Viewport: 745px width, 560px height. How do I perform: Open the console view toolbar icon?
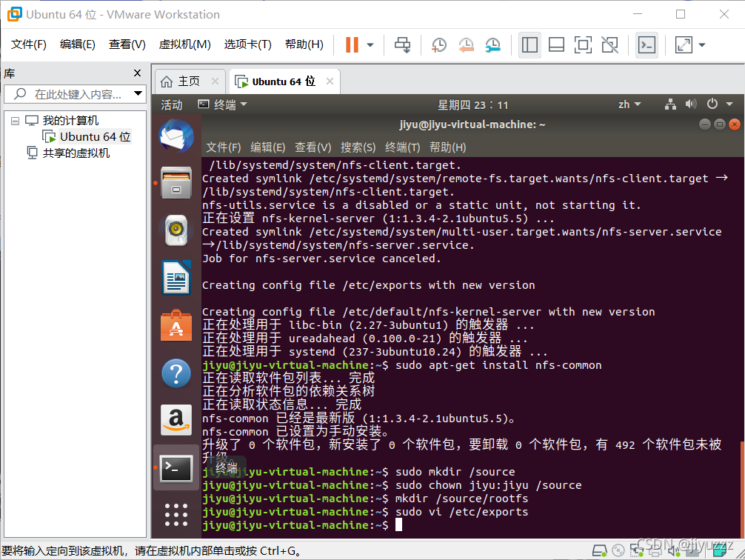tap(647, 44)
